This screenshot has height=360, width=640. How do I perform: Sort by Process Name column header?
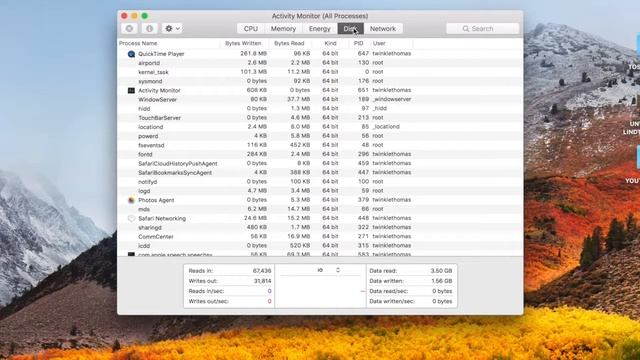click(169, 43)
